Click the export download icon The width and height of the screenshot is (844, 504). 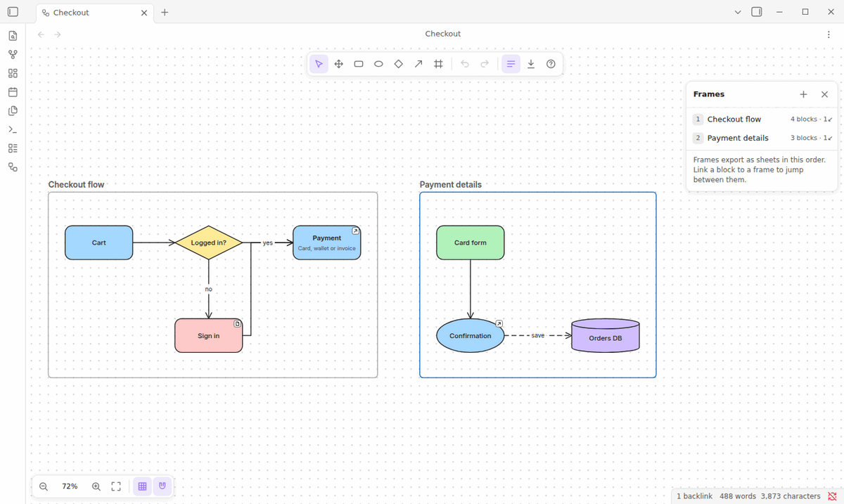[x=531, y=64]
